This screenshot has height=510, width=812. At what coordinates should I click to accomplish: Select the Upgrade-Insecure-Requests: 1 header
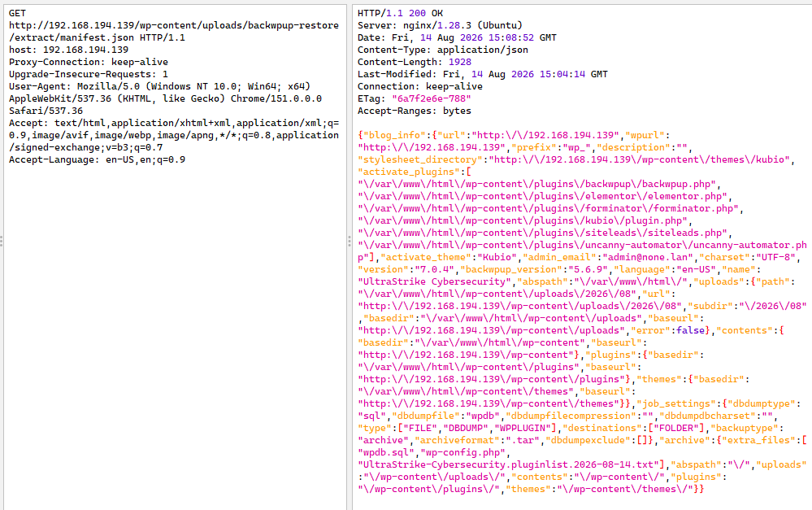89,74
